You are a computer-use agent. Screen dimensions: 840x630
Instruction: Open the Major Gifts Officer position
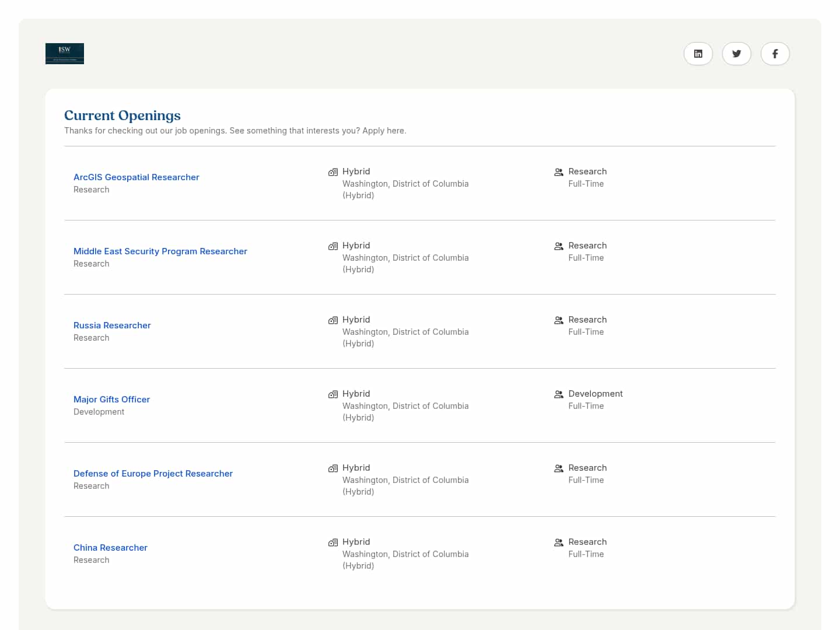(x=111, y=400)
